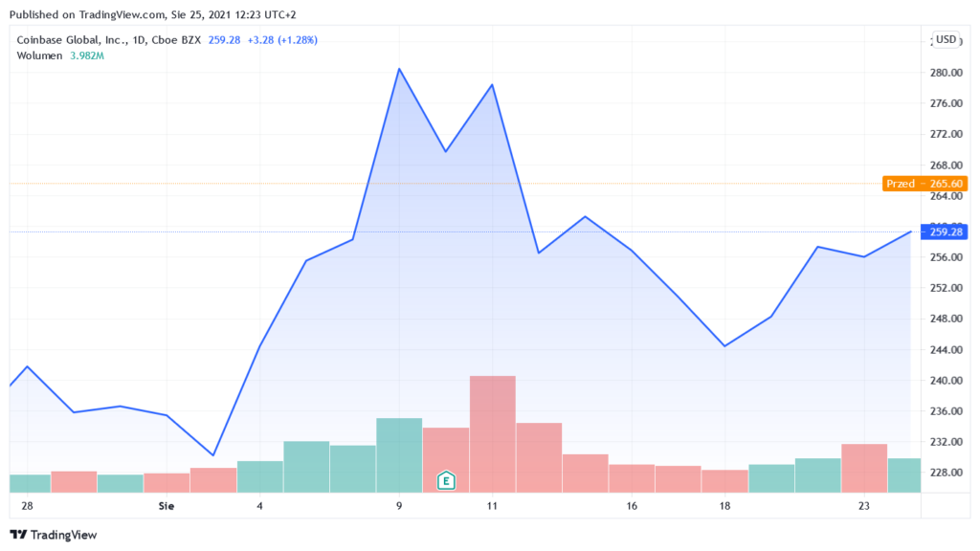Click the 228.00 price axis label
Image resolution: width=980 pixels, height=551 pixels.
click(947, 473)
